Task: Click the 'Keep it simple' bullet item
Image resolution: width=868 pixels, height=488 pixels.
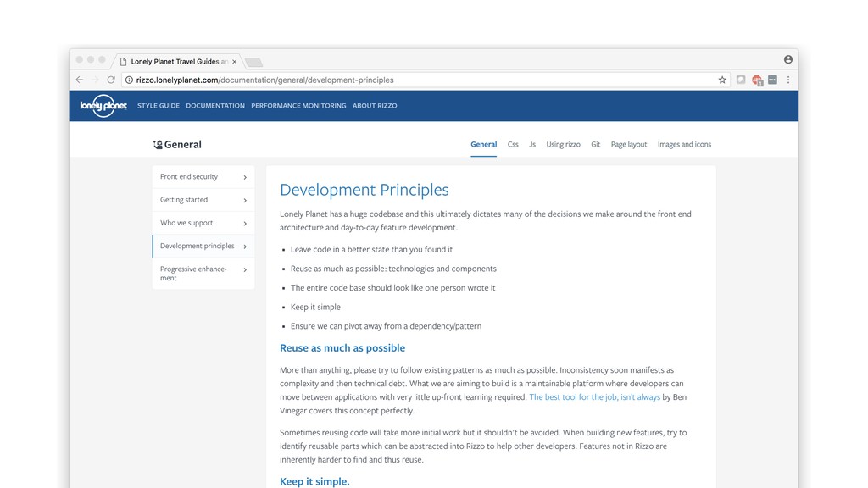Action: 315,307
